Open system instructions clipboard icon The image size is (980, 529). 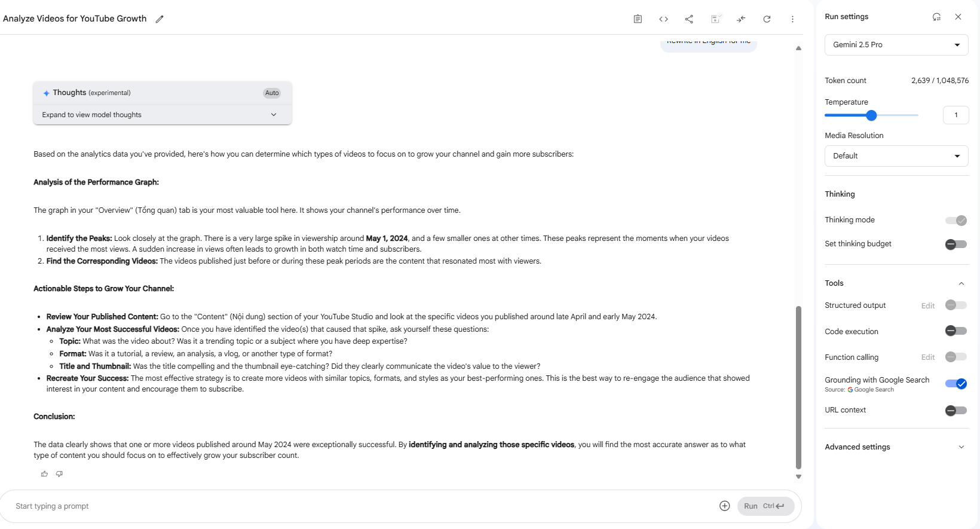pyautogui.click(x=638, y=19)
